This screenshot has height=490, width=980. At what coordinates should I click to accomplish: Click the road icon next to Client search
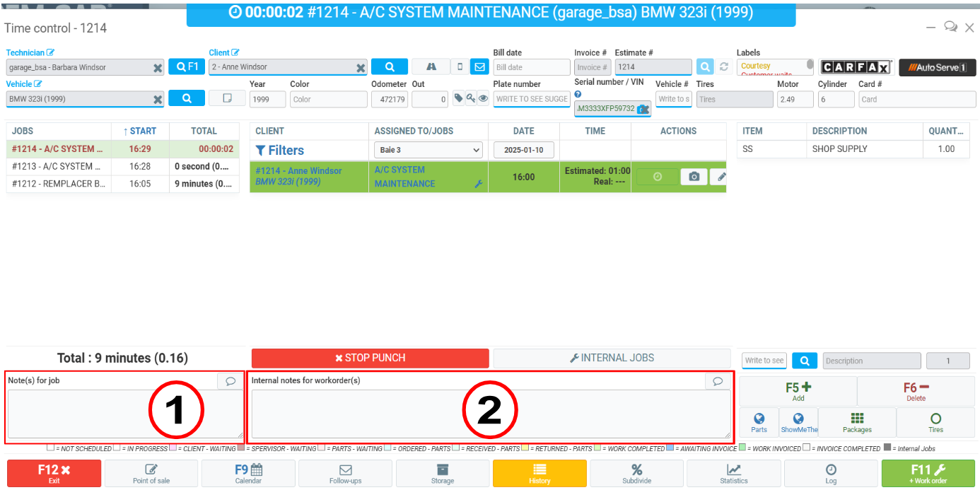point(431,67)
